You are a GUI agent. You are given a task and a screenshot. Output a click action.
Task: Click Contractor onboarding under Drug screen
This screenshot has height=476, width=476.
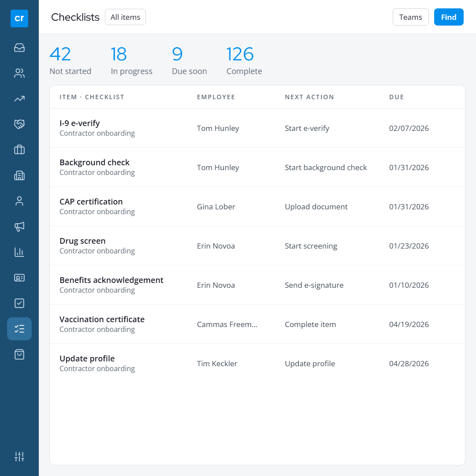tap(97, 251)
